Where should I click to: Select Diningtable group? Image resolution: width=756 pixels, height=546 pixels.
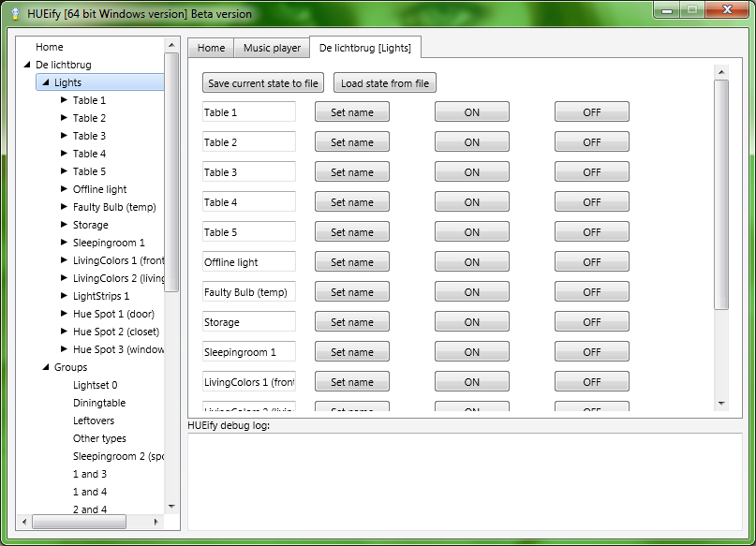point(99,403)
